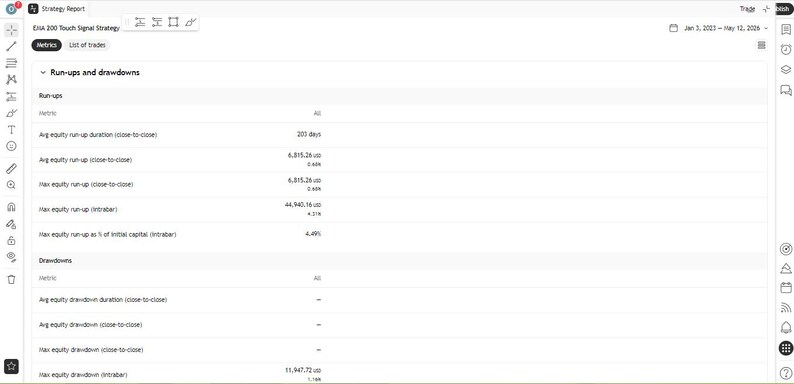Select short position tool in floating toolbar

point(157,22)
